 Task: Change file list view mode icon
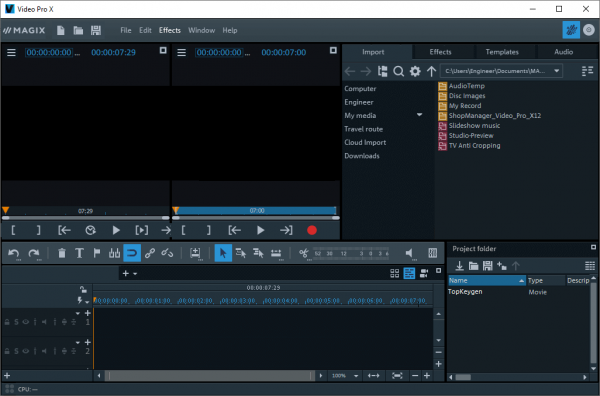(587, 71)
